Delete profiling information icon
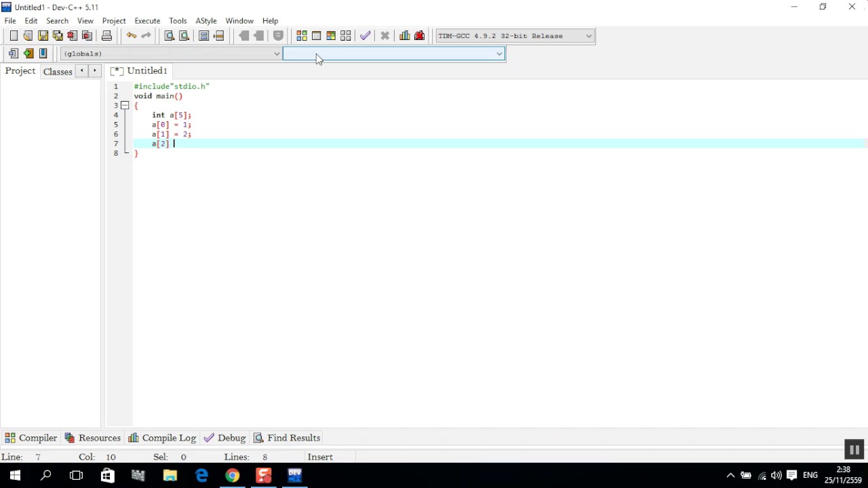This screenshot has height=488, width=868. (x=420, y=36)
